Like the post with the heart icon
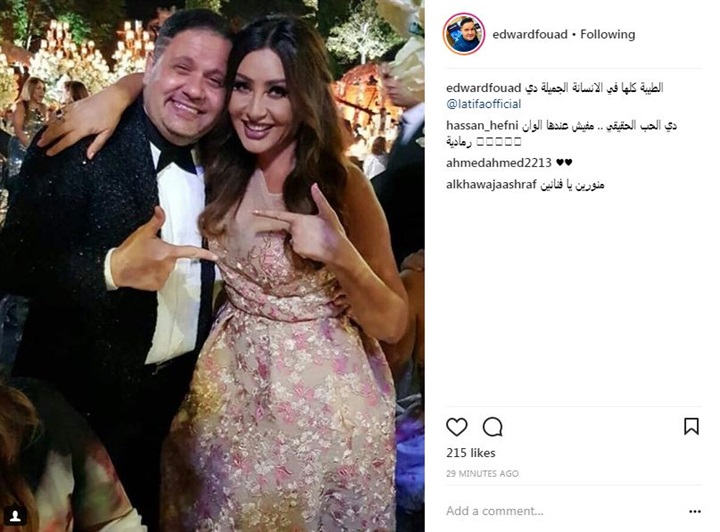Viewport: 720px width, 532px height. point(456,427)
